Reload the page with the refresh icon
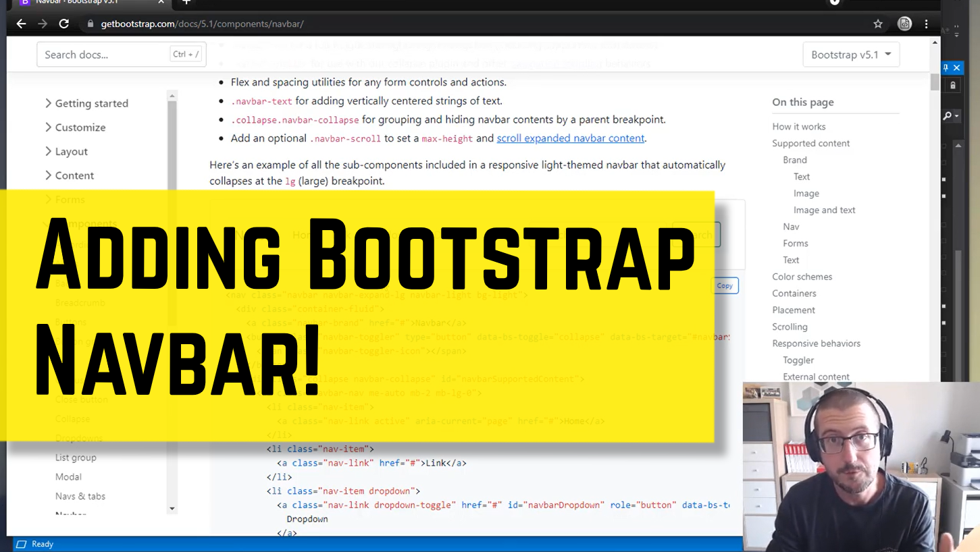 pyautogui.click(x=64, y=24)
